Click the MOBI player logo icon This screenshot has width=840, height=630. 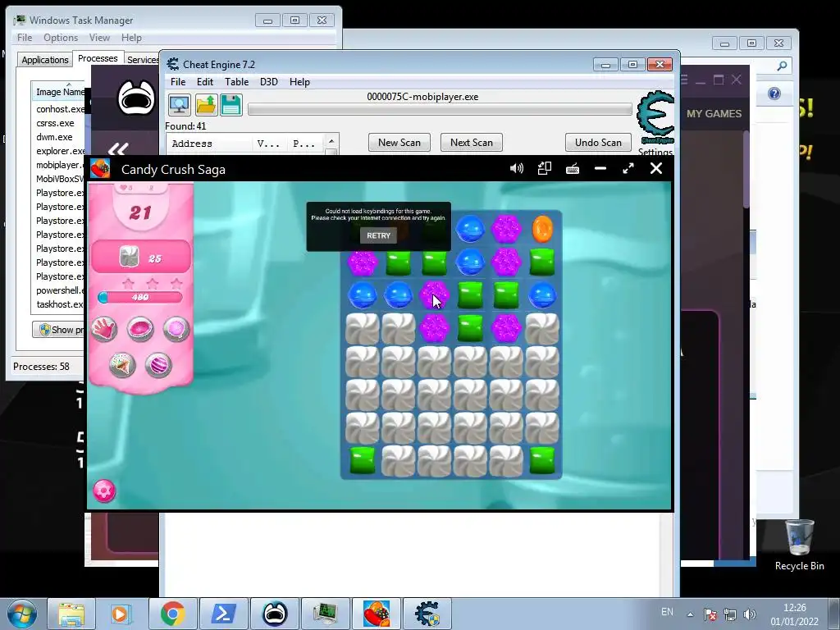[x=136, y=98]
